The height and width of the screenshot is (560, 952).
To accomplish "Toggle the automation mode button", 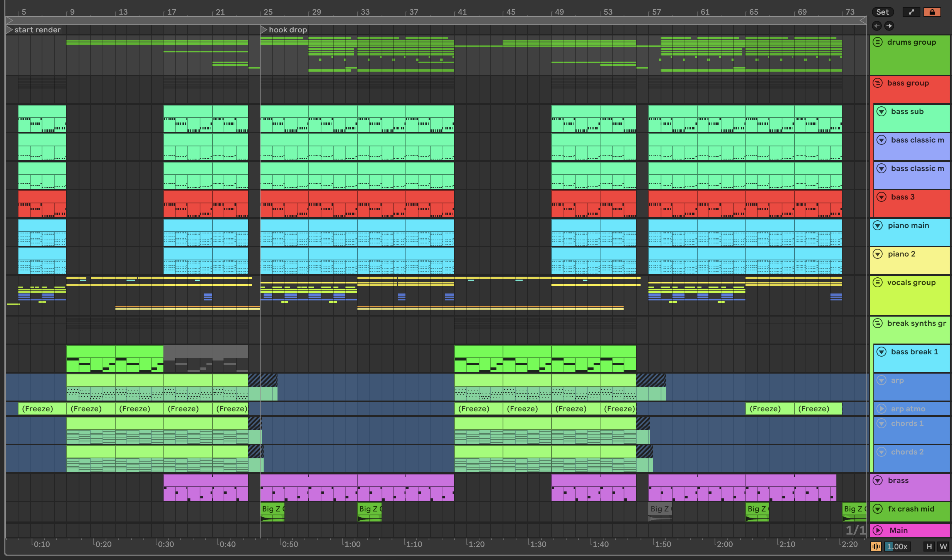I will [911, 12].
